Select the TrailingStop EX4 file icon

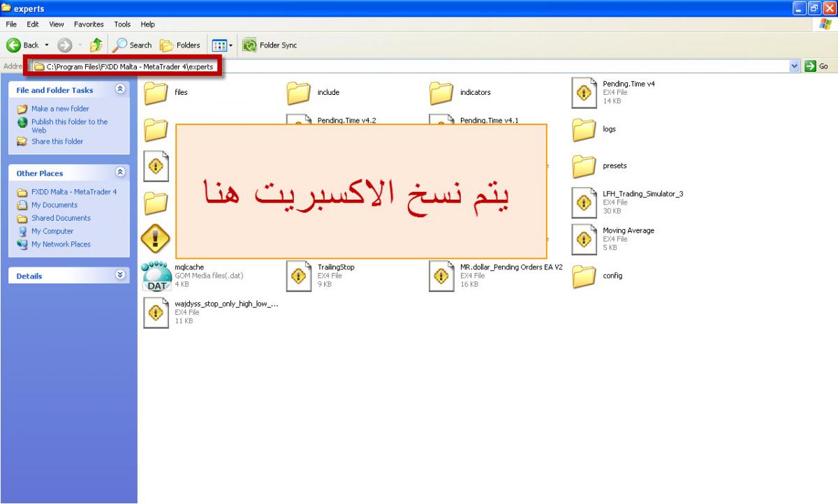pyautogui.click(x=299, y=276)
